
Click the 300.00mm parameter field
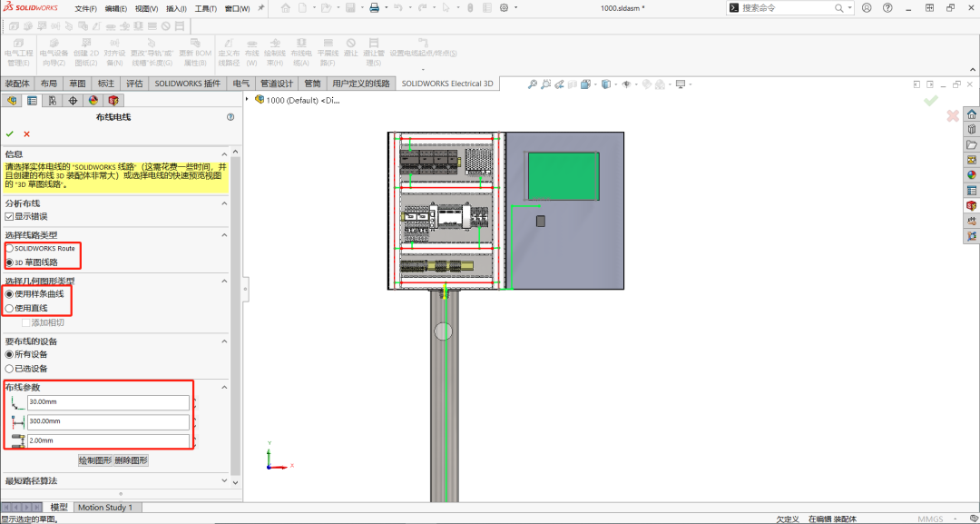point(108,421)
